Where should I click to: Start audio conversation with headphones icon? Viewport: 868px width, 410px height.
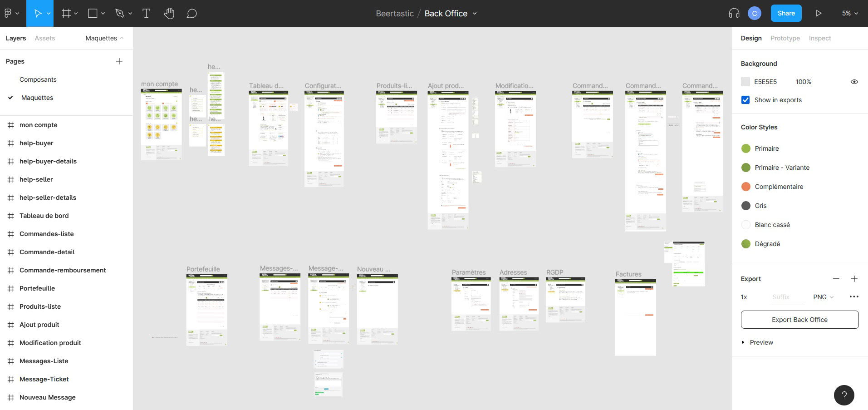pyautogui.click(x=734, y=13)
